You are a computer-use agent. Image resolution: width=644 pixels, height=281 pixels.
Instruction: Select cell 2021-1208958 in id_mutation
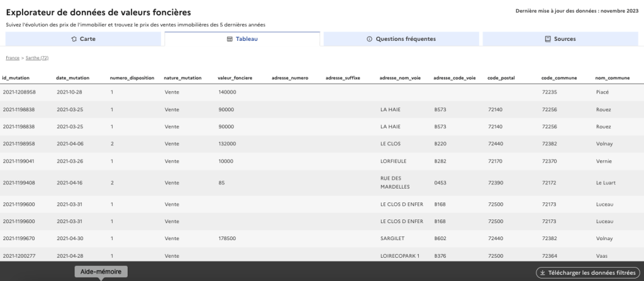pyautogui.click(x=19, y=92)
